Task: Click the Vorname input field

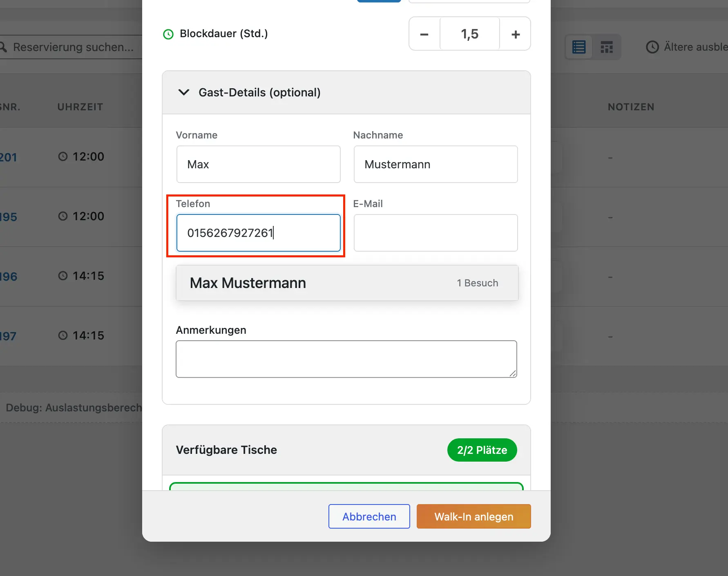Action: pyautogui.click(x=258, y=164)
